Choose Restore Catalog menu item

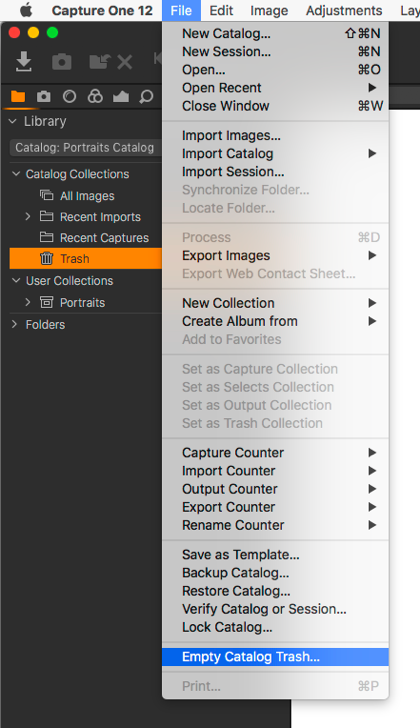point(275,591)
